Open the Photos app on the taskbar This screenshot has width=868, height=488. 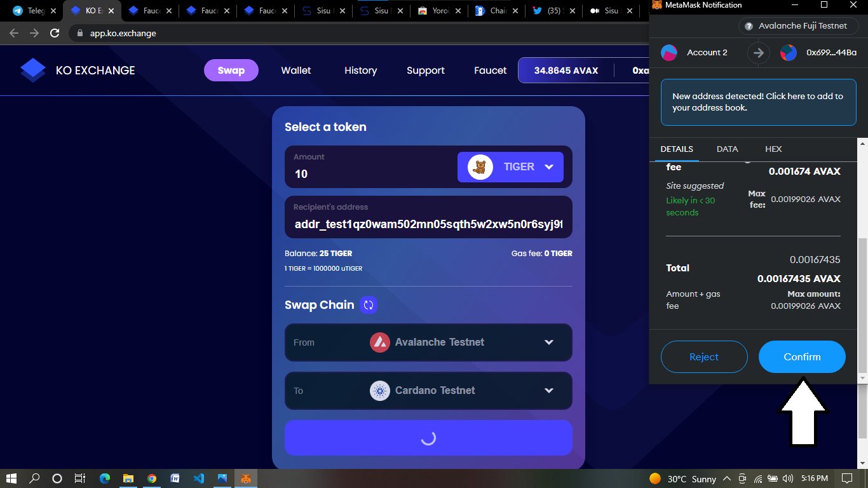222,478
